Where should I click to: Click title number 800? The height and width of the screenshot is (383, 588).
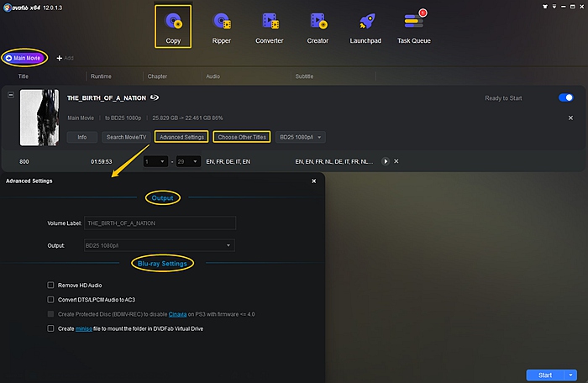[24, 161]
